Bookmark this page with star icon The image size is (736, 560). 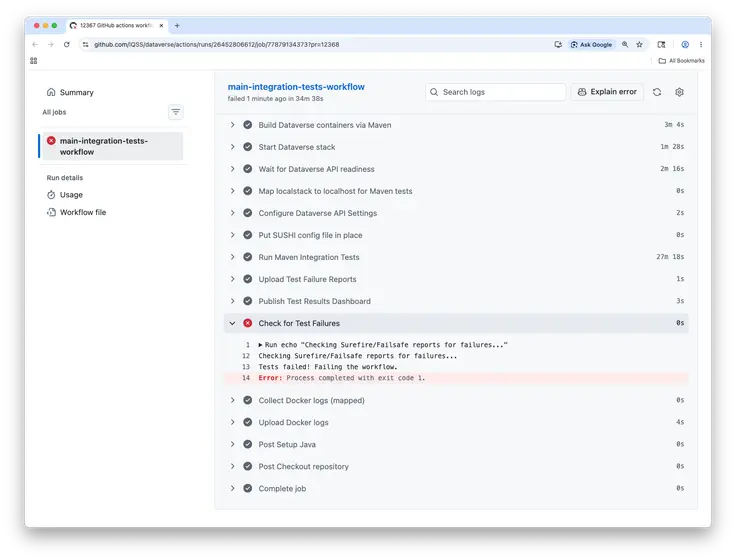click(x=639, y=45)
